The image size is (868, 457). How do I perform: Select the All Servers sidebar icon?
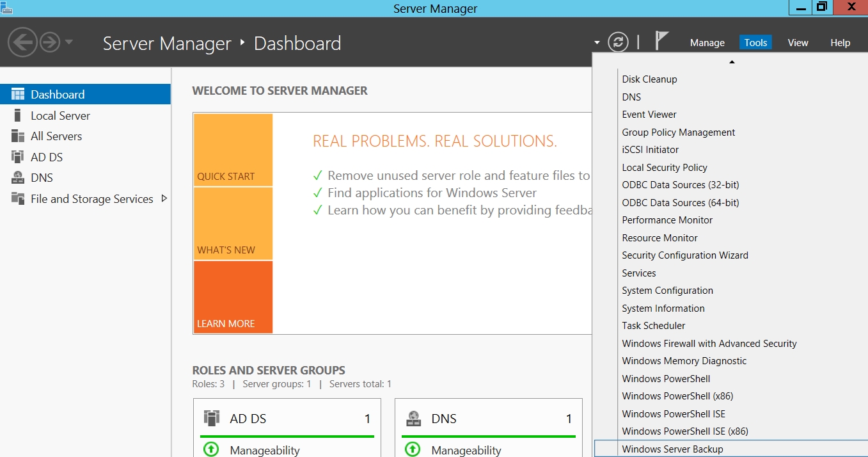tap(18, 136)
